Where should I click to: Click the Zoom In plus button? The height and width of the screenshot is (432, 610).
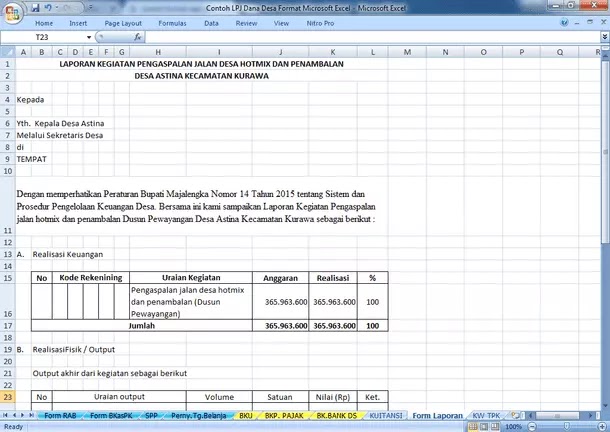(603, 427)
